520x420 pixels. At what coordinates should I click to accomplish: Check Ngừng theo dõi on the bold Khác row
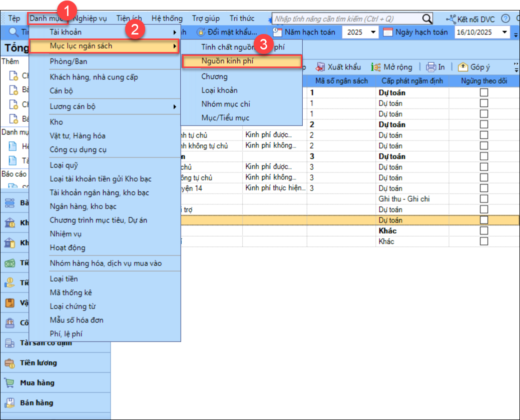coord(484,231)
